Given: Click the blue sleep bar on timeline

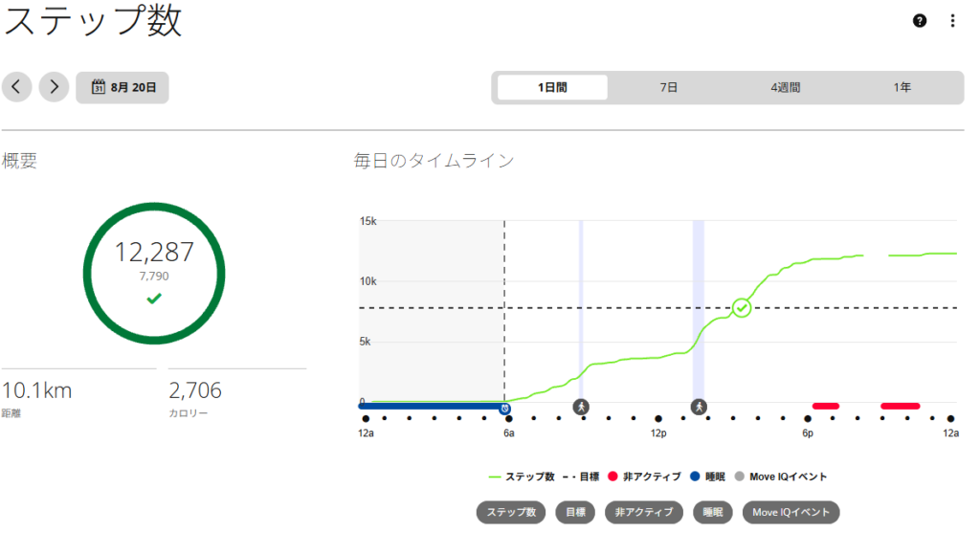Looking at the screenshot, I should [x=430, y=407].
